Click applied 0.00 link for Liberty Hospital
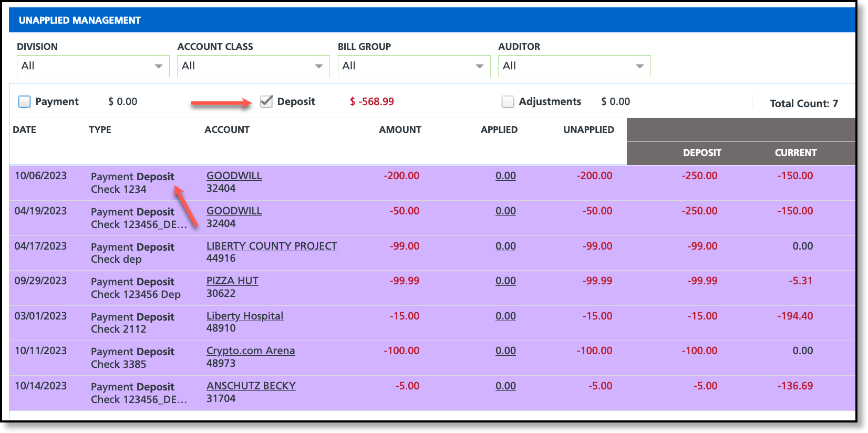 pyautogui.click(x=505, y=316)
